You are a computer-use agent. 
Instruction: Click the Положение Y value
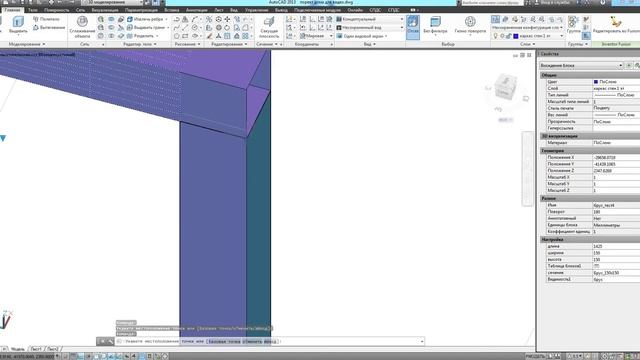click(616, 164)
